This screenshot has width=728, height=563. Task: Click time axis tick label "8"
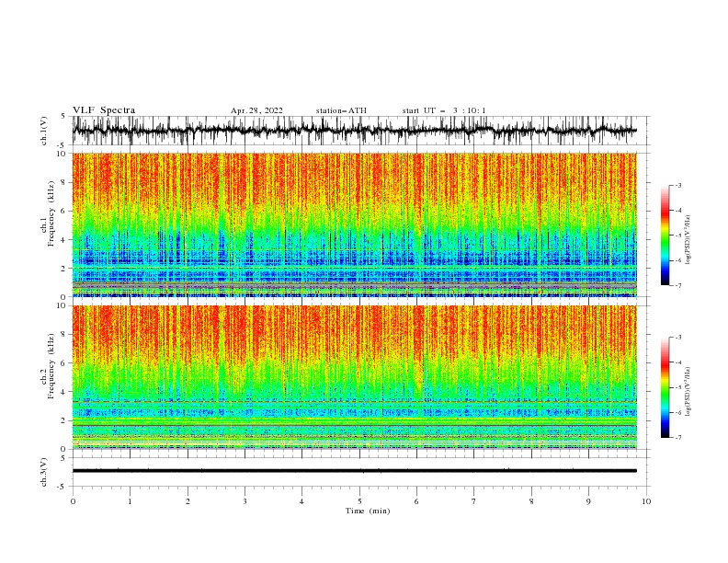pos(531,501)
